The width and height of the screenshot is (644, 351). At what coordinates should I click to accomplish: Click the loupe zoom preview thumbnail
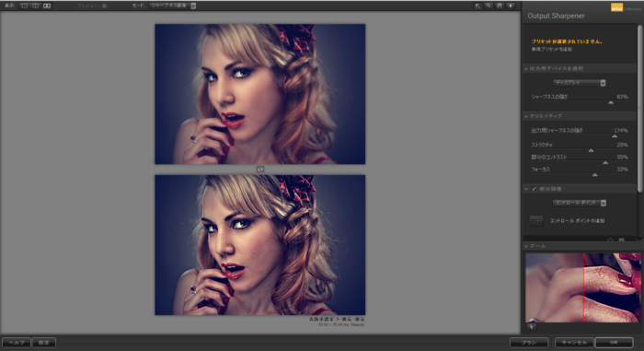pos(583,287)
